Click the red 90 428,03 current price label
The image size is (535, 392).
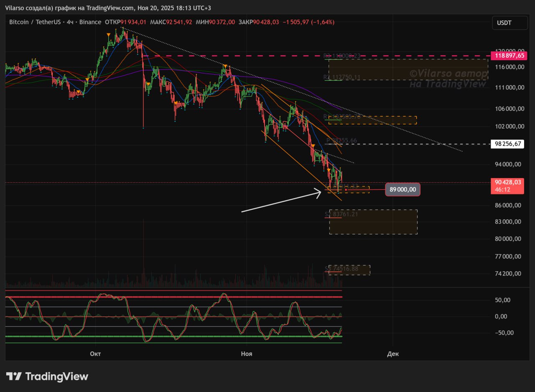[x=507, y=182]
